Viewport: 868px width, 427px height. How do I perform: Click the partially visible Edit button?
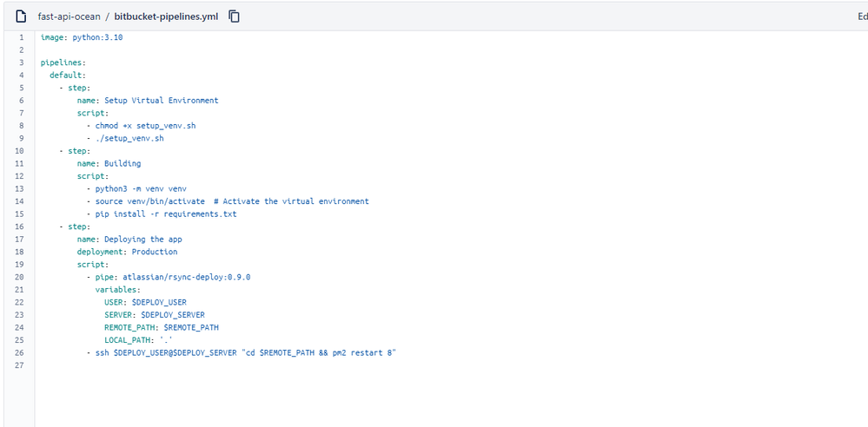863,16
